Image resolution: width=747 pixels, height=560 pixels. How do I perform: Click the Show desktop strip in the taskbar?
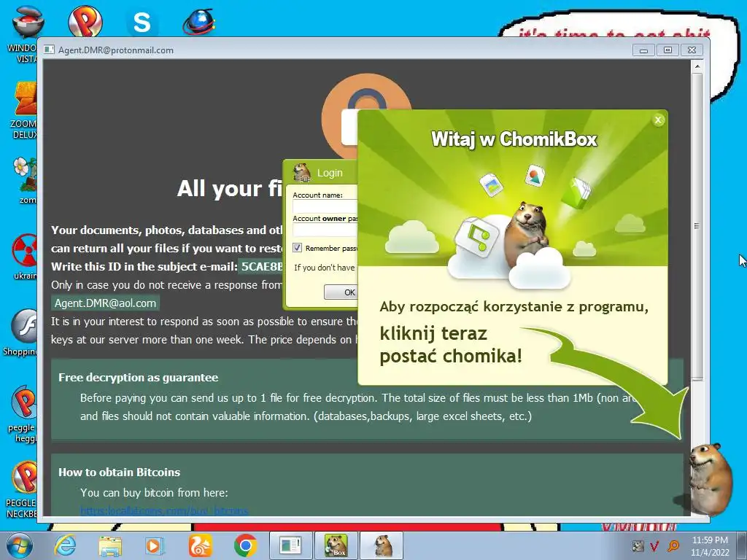point(743,545)
